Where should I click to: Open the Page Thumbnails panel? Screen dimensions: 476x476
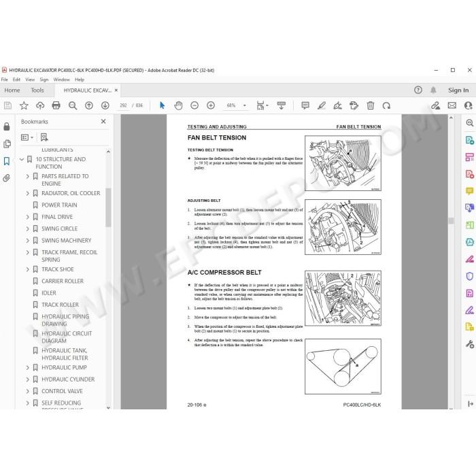(x=7, y=144)
